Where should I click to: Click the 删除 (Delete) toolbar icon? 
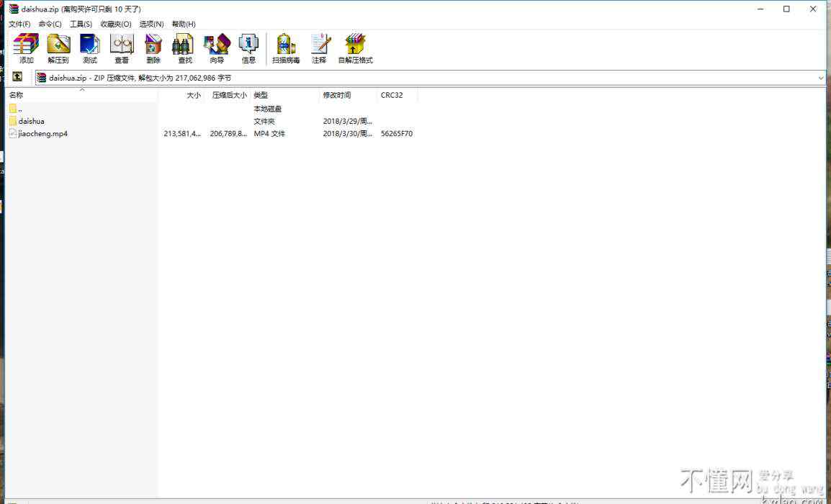click(x=153, y=48)
